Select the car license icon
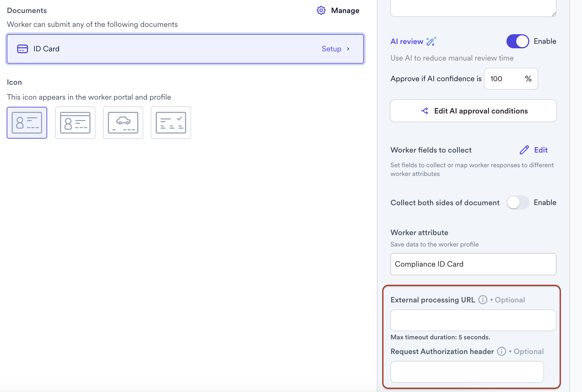Screen dimensions: 582x392 click(x=123, y=123)
